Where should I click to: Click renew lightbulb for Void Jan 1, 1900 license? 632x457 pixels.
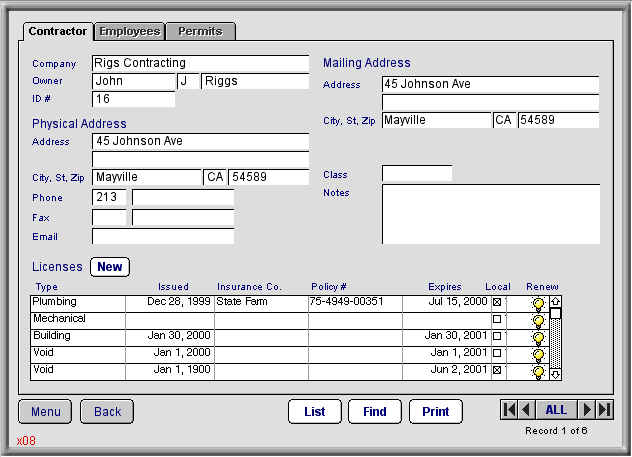538,372
